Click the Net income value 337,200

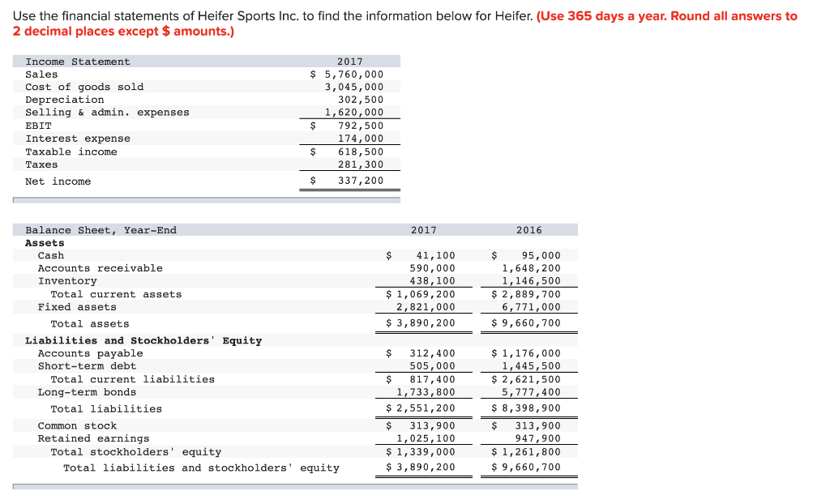(361, 181)
